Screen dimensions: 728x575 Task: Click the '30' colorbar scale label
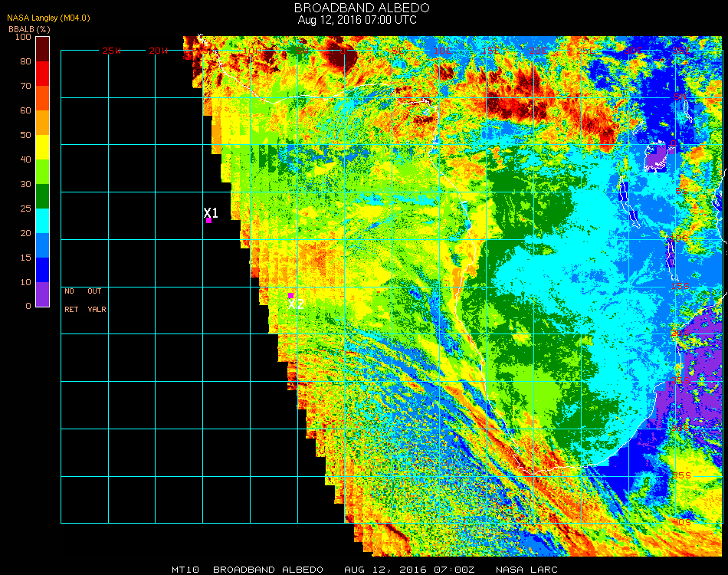pyautogui.click(x=25, y=185)
